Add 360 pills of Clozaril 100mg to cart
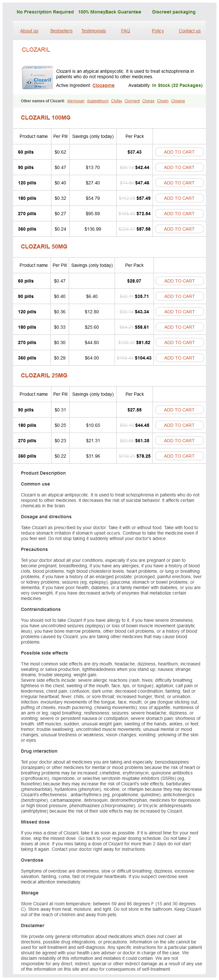 point(179,229)
